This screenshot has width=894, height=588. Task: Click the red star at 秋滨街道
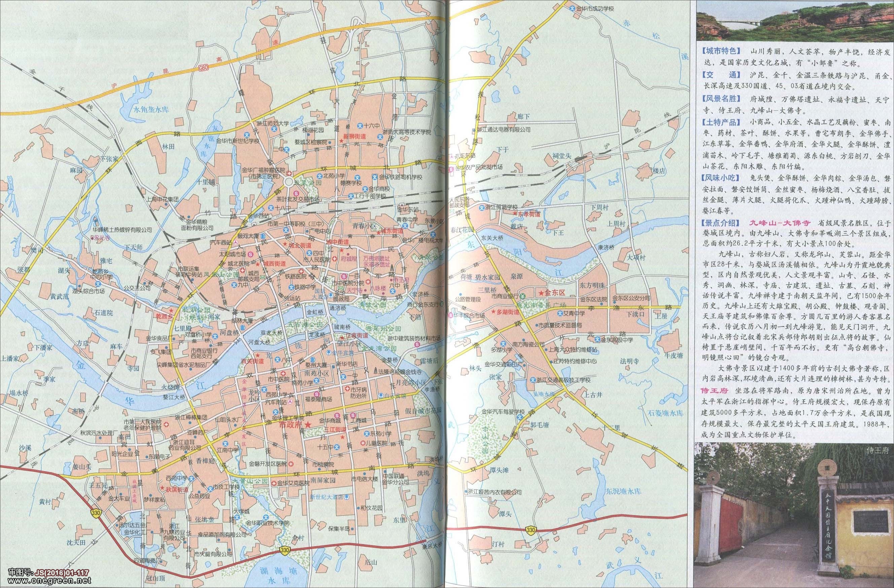point(162,489)
